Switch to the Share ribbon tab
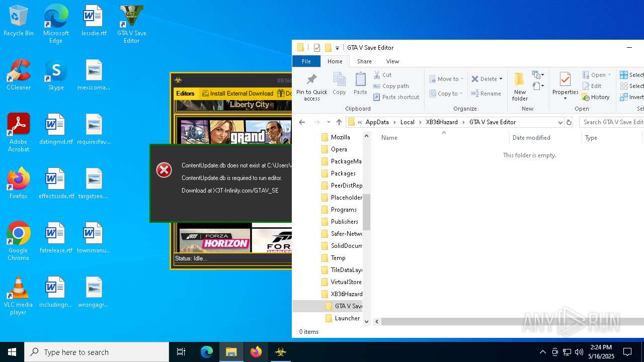 coord(364,61)
